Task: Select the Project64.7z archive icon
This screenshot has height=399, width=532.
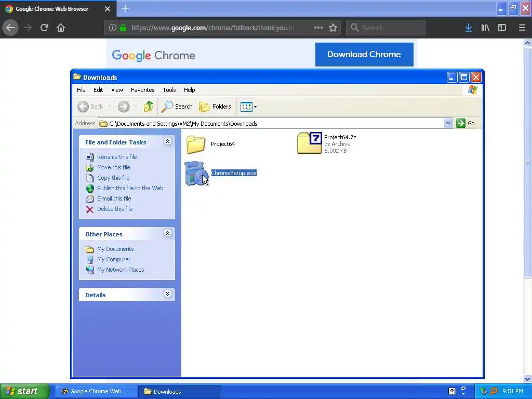Action: 310,143
